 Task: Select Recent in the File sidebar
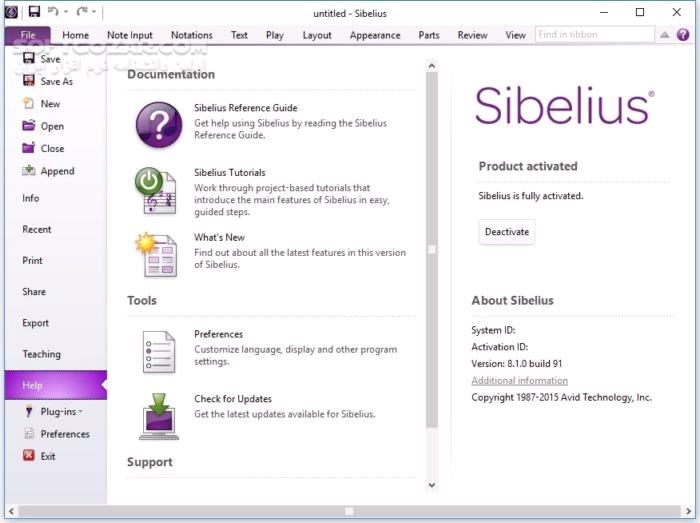coord(37,229)
